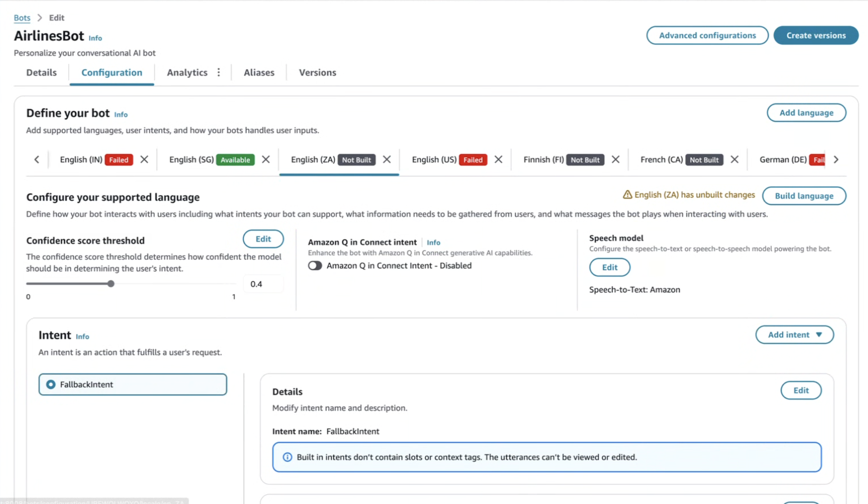Open the Versions tab
Image resolution: width=868 pixels, height=504 pixels.
tap(317, 72)
